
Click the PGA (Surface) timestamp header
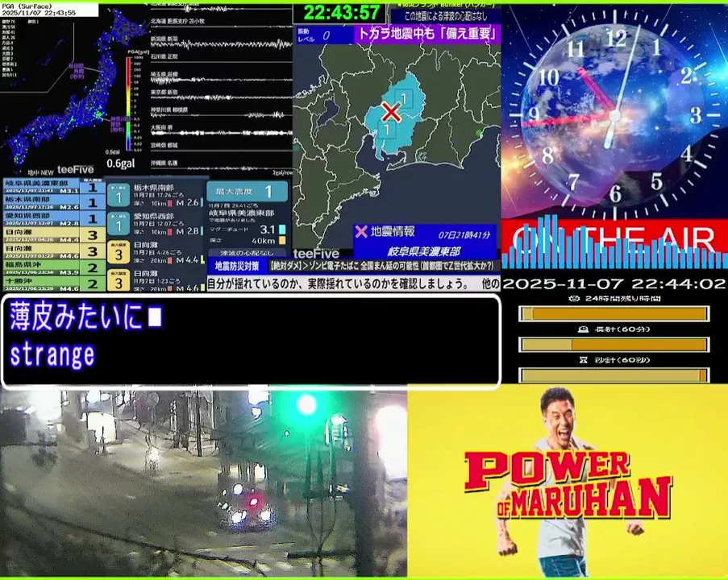48,10
